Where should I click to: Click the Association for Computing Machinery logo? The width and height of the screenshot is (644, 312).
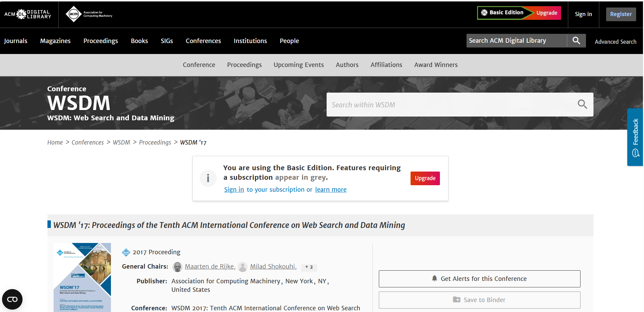89,14
